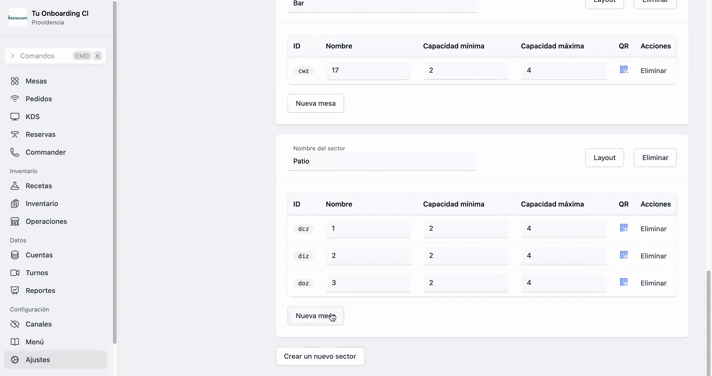The height and width of the screenshot is (376, 712).
Task: Open KDS page
Action: [32, 117]
